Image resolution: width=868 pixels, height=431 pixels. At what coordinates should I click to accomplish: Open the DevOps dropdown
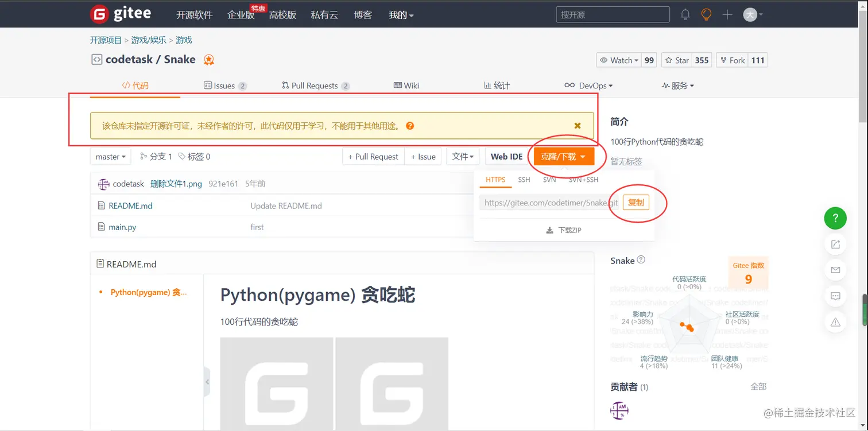[588, 86]
